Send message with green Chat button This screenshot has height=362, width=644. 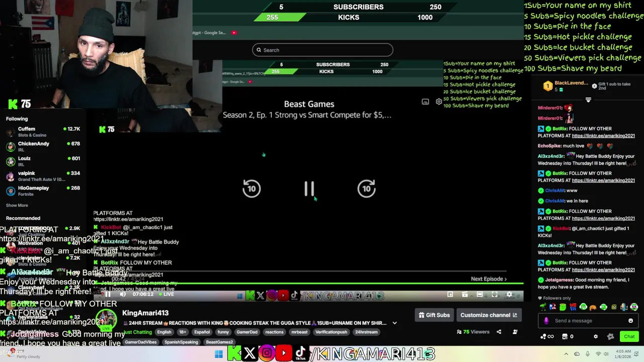pos(629,336)
